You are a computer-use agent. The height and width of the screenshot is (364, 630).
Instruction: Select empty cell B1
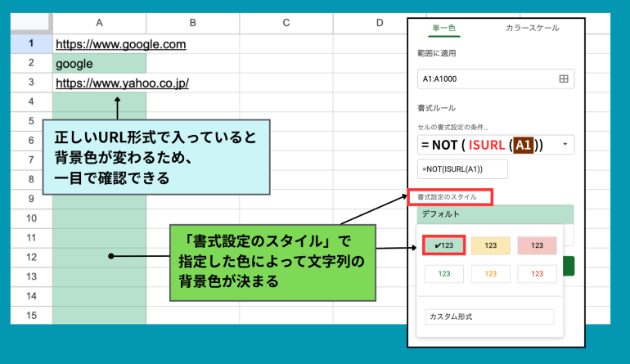pyautogui.click(x=193, y=44)
